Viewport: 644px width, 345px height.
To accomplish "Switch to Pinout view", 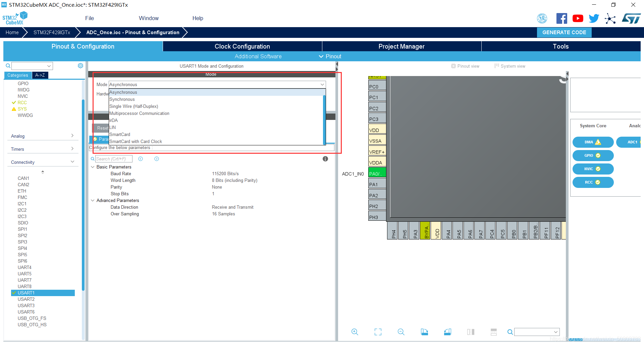I will coord(465,66).
